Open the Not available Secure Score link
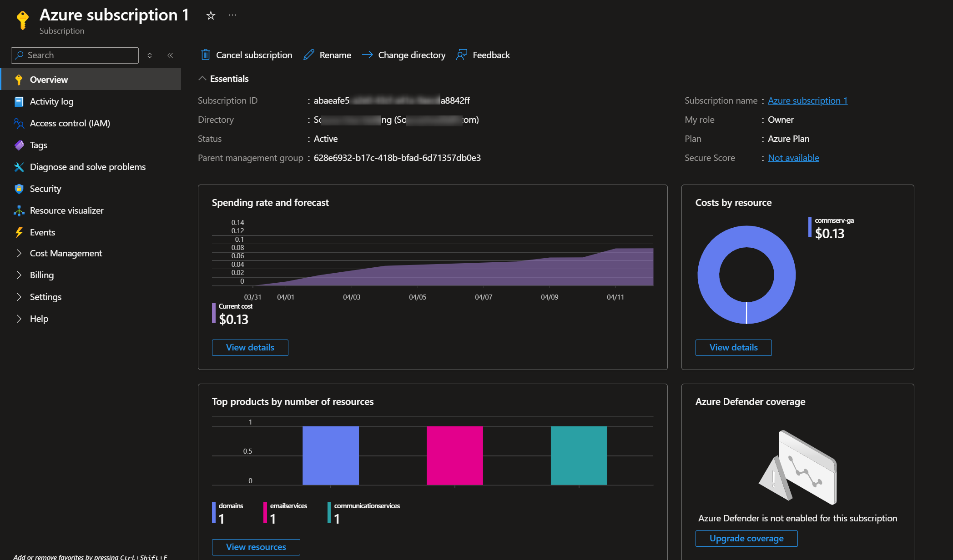953x560 pixels. click(x=793, y=158)
